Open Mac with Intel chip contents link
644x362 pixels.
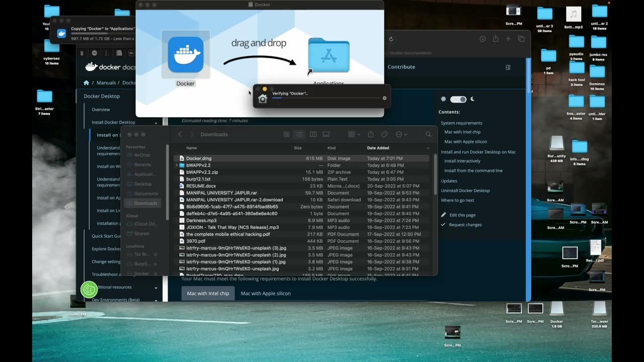coord(462,132)
